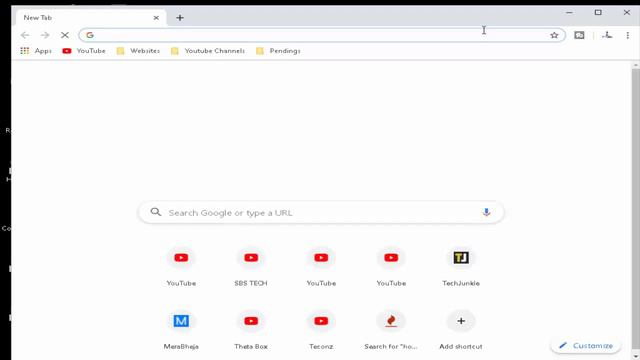Click the icon left of the Chrome menu

point(607,35)
